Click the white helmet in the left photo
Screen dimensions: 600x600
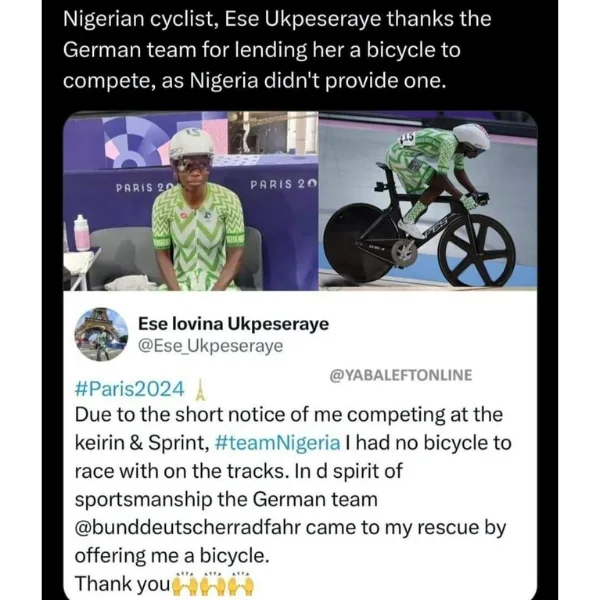(x=192, y=142)
